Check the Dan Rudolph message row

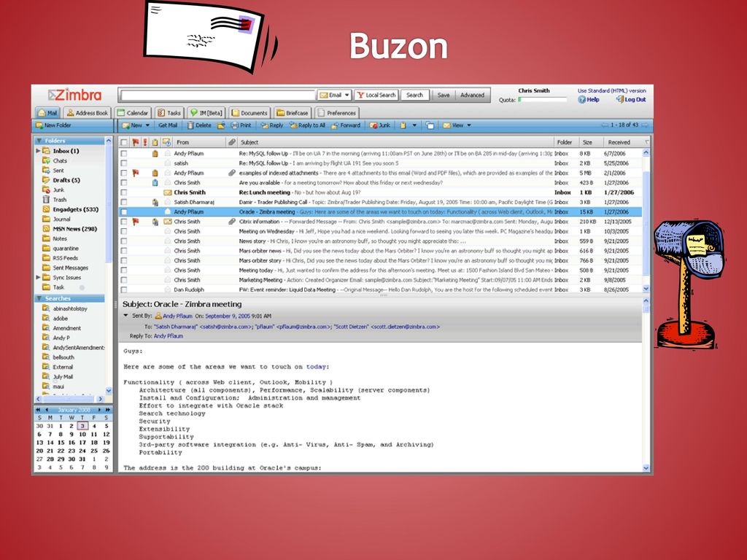coord(124,289)
